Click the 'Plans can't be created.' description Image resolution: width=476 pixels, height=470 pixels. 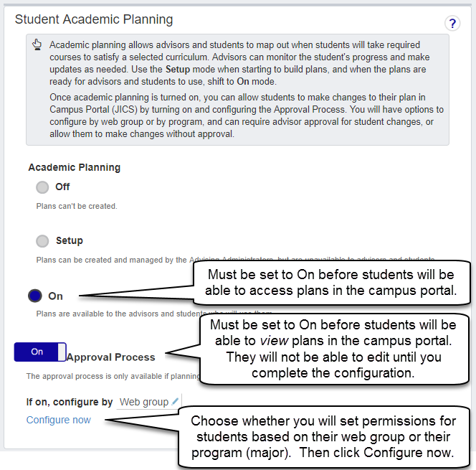coord(77,206)
